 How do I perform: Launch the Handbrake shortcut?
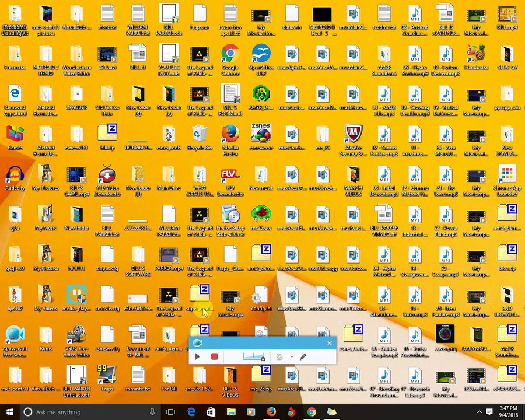(477, 58)
